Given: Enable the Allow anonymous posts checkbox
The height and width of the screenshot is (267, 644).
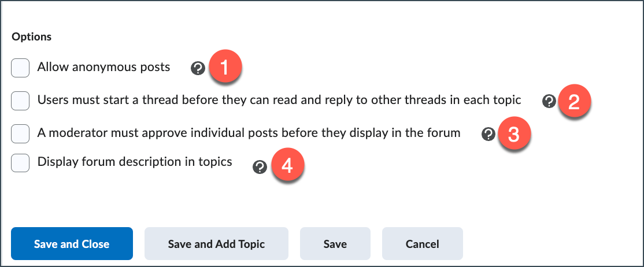Looking at the screenshot, I should (20, 68).
